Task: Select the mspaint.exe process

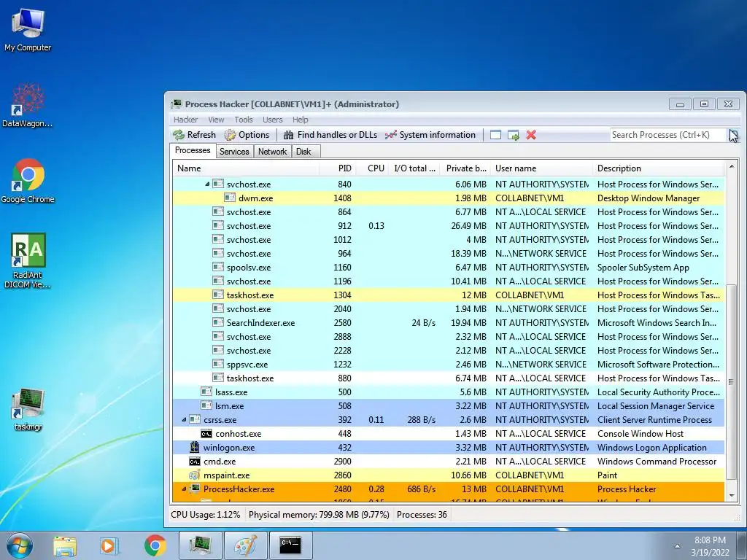Action: [x=449, y=475]
